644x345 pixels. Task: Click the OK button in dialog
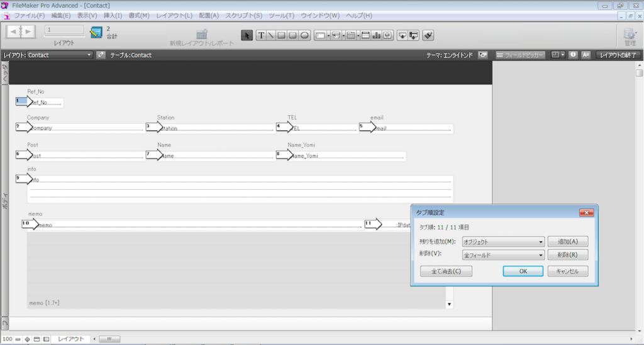(x=523, y=271)
